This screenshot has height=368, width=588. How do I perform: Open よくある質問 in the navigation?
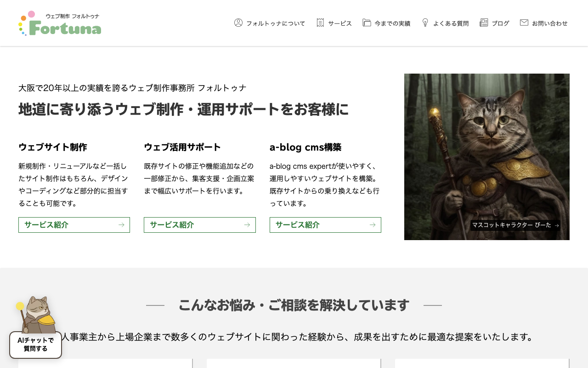click(x=445, y=23)
